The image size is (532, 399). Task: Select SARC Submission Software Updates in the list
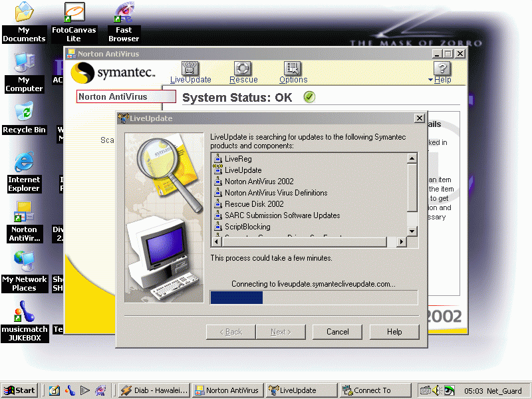[x=282, y=215]
